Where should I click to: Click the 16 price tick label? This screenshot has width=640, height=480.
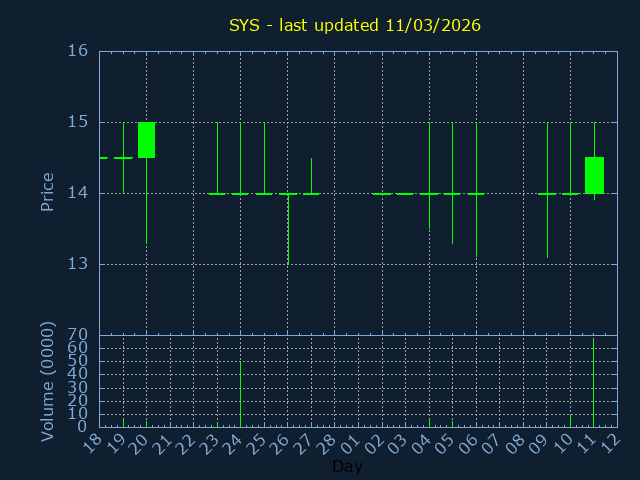78,51
